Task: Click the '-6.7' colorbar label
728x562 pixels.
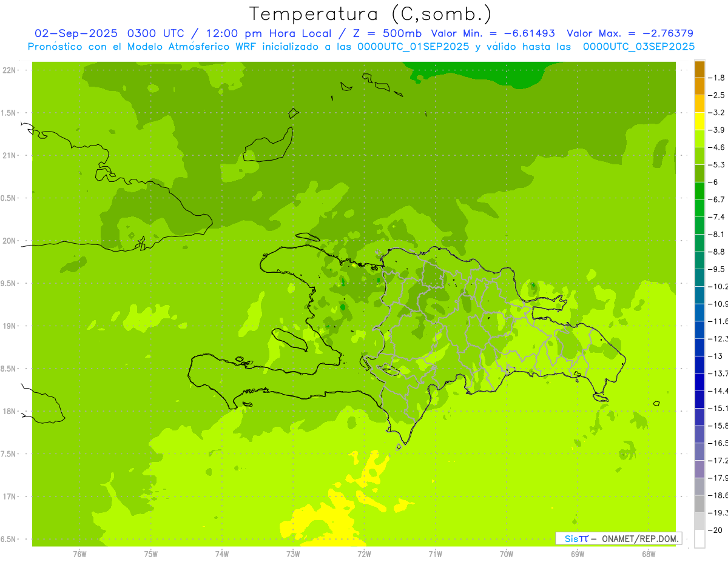Action: click(716, 199)
